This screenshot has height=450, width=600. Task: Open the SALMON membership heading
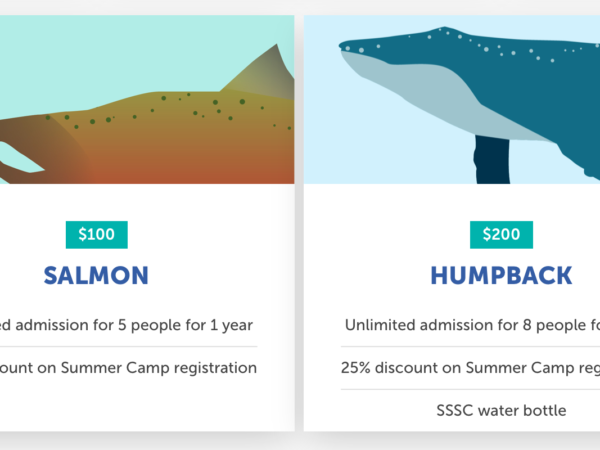click(96, 276)
